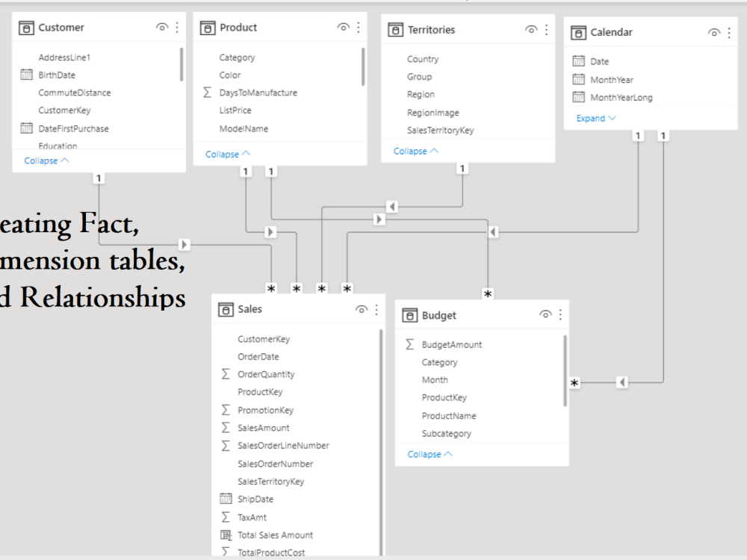
Task: Select the Country field in Territories
Action: coord(423,59)
